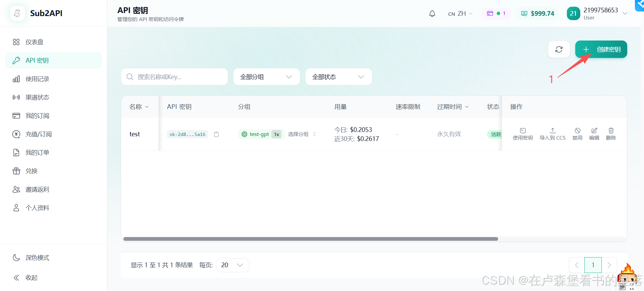Expand the ZH language dropdown

click(460, 14)
